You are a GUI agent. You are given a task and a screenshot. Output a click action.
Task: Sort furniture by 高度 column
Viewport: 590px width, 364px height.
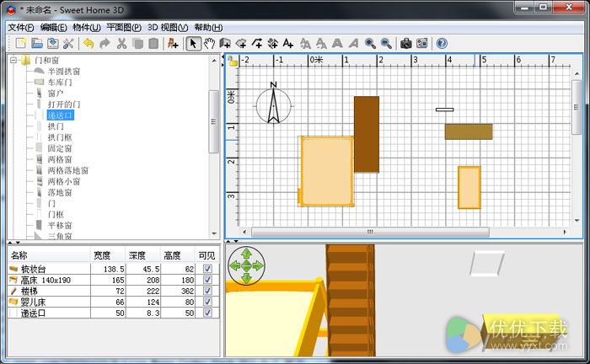[x=178, y=255]
